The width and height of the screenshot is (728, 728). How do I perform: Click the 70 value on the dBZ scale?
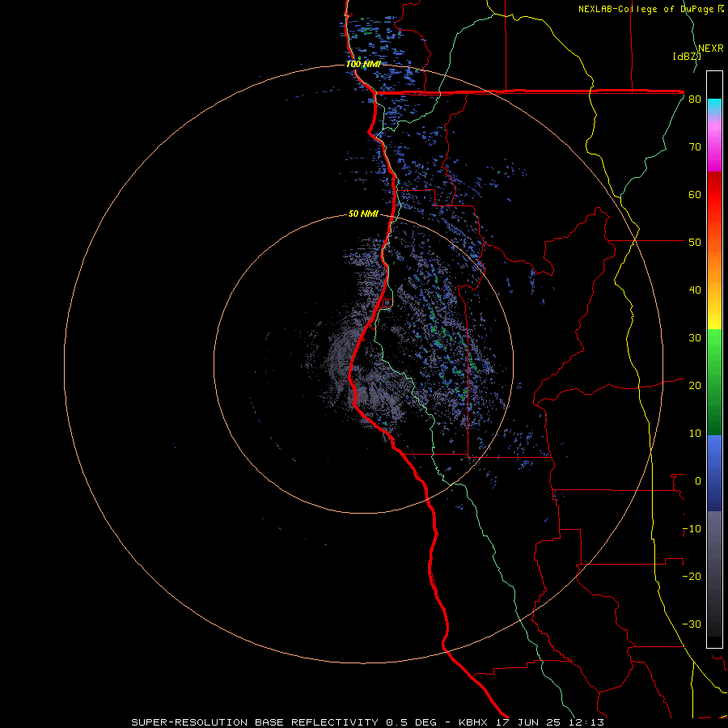[695, 147]
